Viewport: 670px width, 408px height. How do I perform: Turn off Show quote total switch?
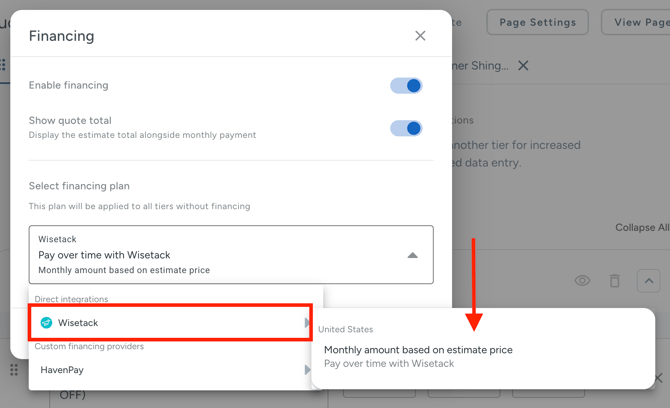pyautogui.click(x=406, y=128)
